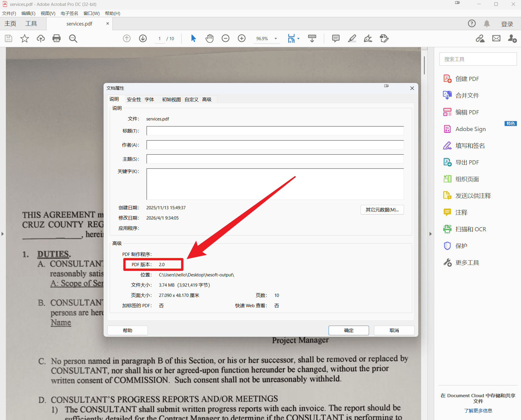521x420 pixels.
Task: Open the zoom percentage dropdown
Action: pyautogui.click(x=275, y=39)
